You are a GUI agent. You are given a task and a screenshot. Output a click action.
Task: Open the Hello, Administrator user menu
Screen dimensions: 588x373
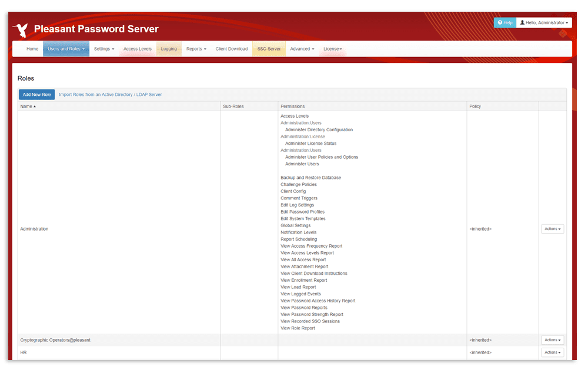tap(544, 22)
